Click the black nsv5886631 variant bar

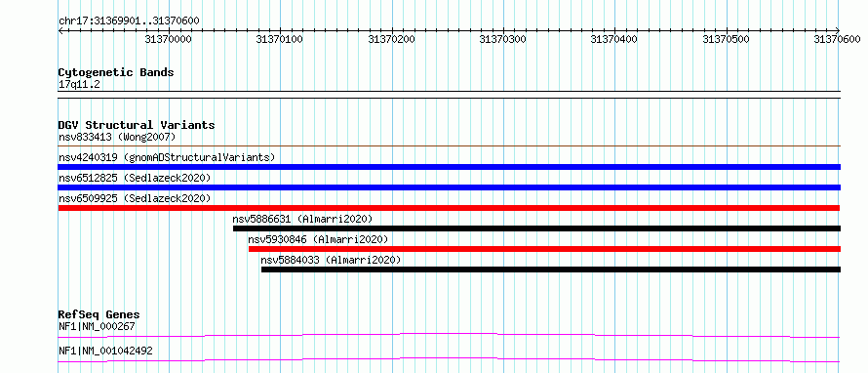[537, 228]
